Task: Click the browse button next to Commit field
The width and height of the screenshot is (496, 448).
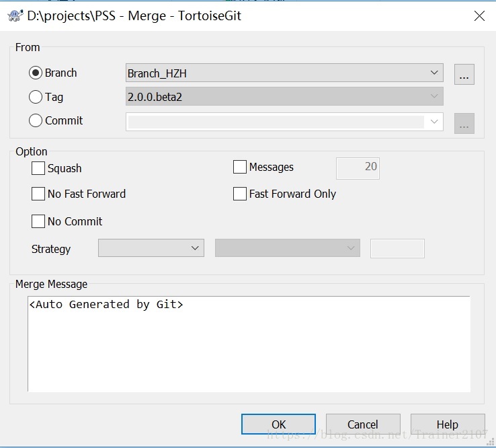Action: 464,124
